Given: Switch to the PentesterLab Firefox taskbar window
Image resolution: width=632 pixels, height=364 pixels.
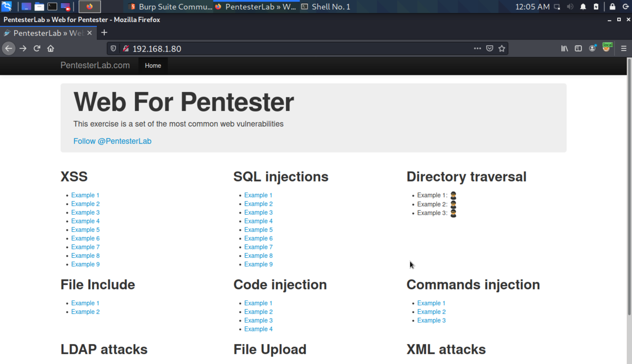Looking at the screenshot, I should (255, 7).
